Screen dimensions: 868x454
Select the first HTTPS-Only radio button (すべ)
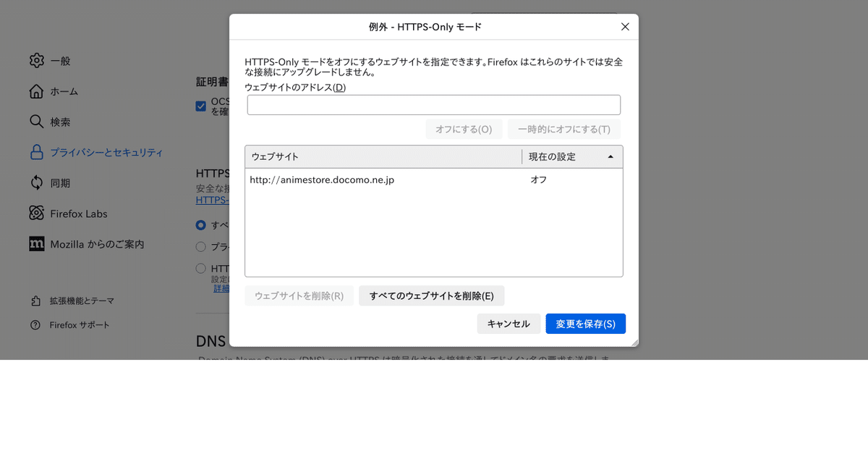tap(201, 225)
